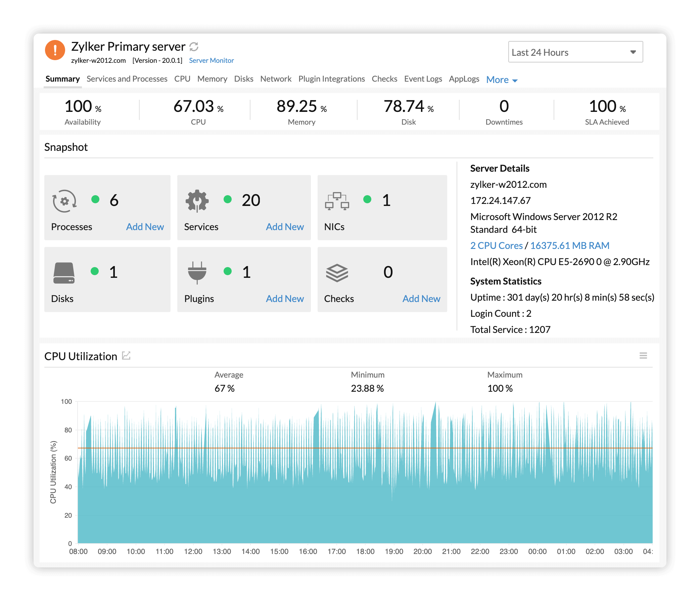Click the green status dot next to Services
The height and width of the screenshot is (601, 700).
tap(228, 200)
